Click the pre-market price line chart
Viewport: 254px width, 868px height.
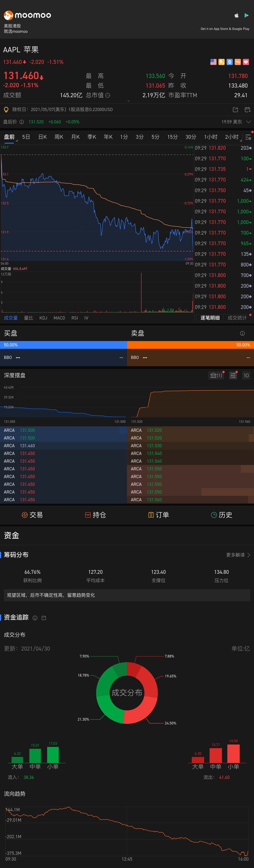point(97,203)
